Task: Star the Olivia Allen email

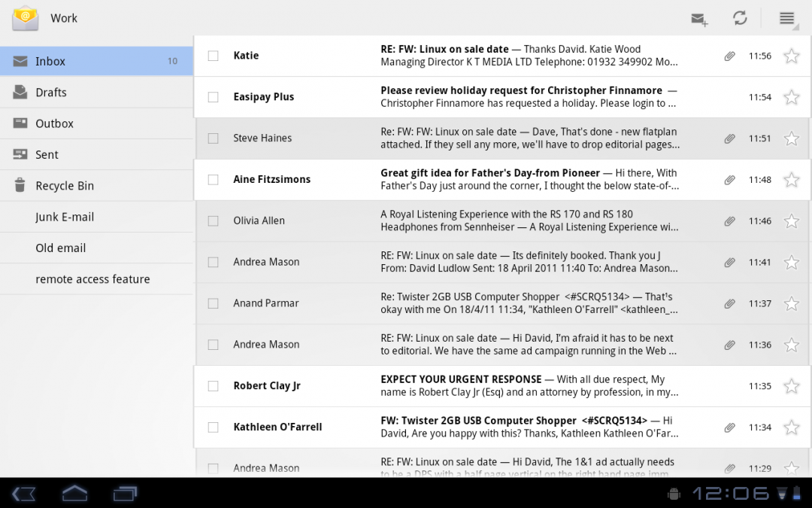Action: click(791, 221)
